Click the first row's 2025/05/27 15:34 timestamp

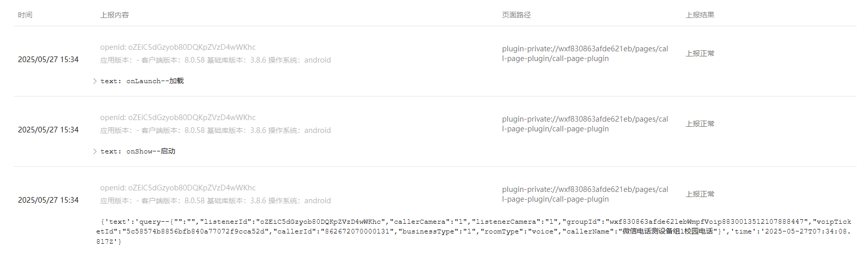pyautogui.click(x=48, y=60)
